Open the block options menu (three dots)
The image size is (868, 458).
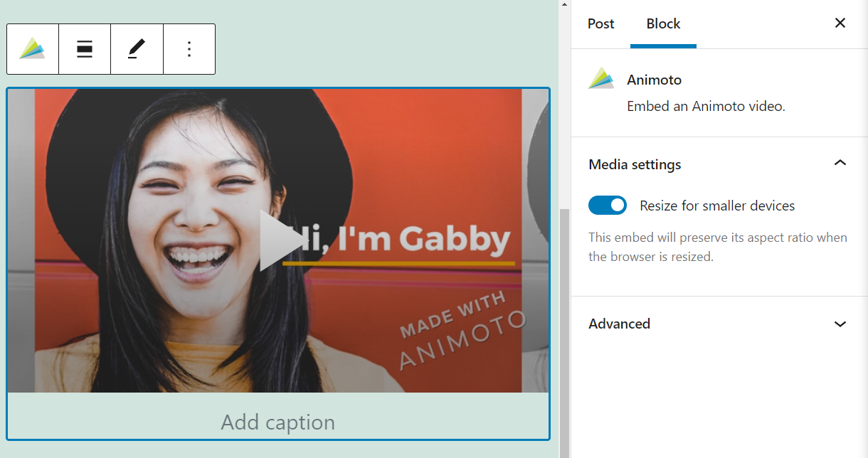pyautogui.click(x=189, y=49)
